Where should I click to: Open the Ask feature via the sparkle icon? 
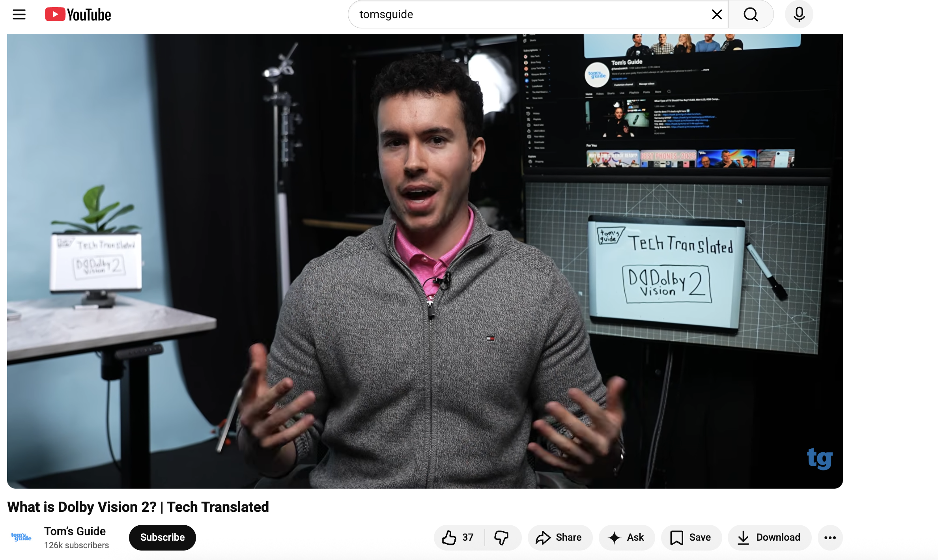tap(626, 537)
